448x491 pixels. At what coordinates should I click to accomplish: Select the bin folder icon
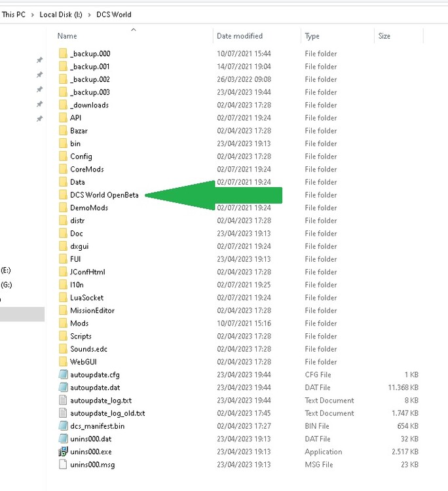tap(63, 143)
